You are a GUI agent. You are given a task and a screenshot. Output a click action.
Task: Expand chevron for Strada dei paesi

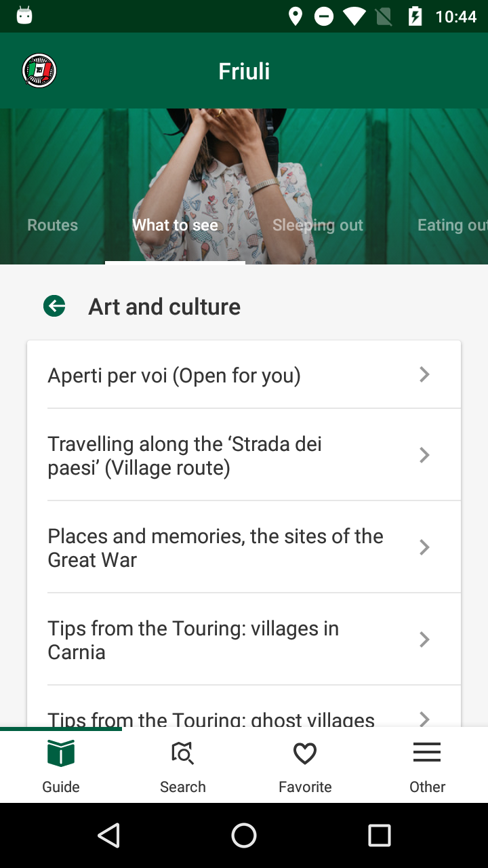pos(424,455)
